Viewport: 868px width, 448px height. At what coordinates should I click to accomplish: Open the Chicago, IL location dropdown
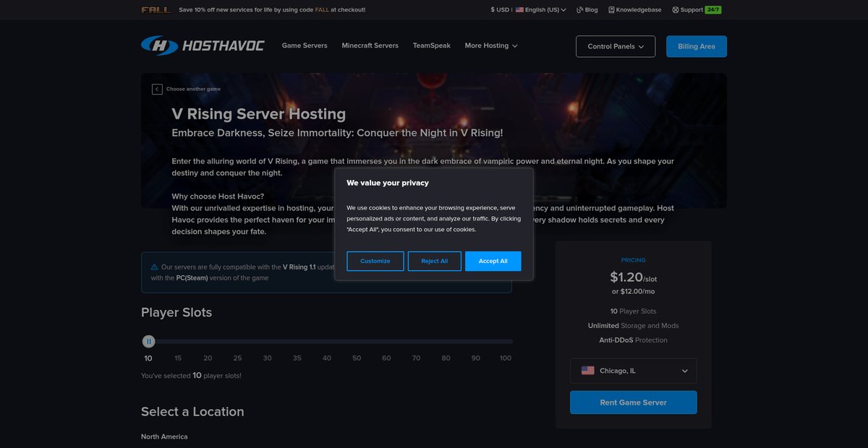[634, 371]
